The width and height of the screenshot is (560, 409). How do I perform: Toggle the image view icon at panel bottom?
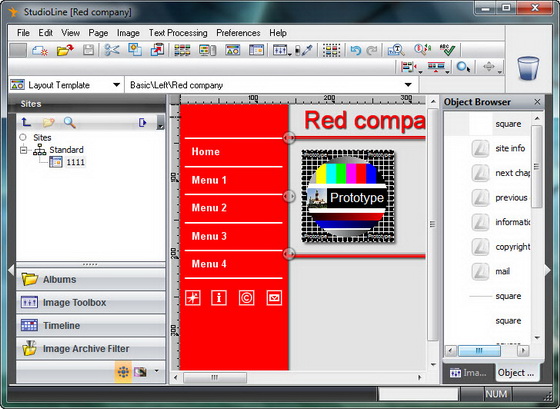pyautogui.click(x=140, y=372)
